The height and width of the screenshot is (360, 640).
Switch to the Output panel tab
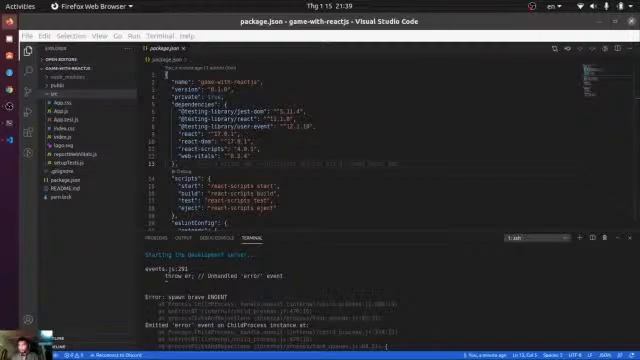[183, 238]
